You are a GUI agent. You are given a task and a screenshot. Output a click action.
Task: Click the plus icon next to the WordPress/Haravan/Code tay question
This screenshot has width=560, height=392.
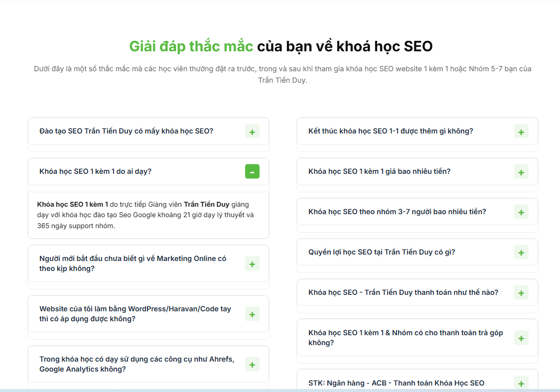[253, 314]
